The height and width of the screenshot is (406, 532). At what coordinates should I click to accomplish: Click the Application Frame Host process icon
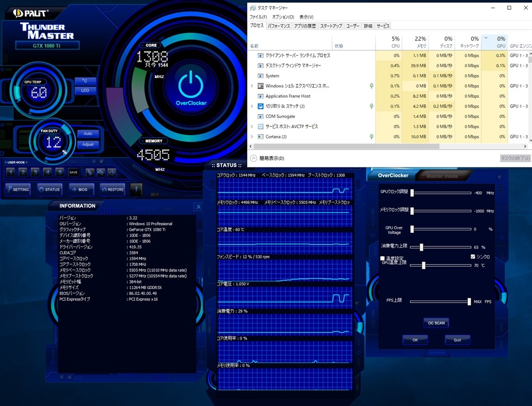pos(261,96)
